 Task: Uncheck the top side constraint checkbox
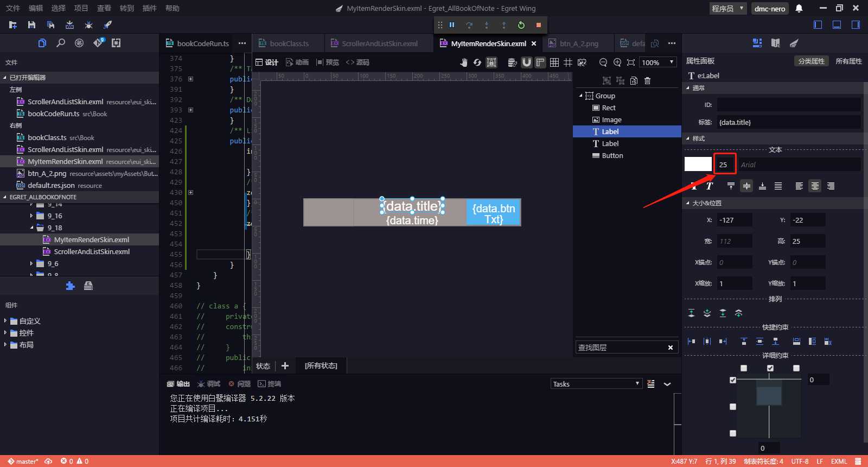(x=733, y=380)
